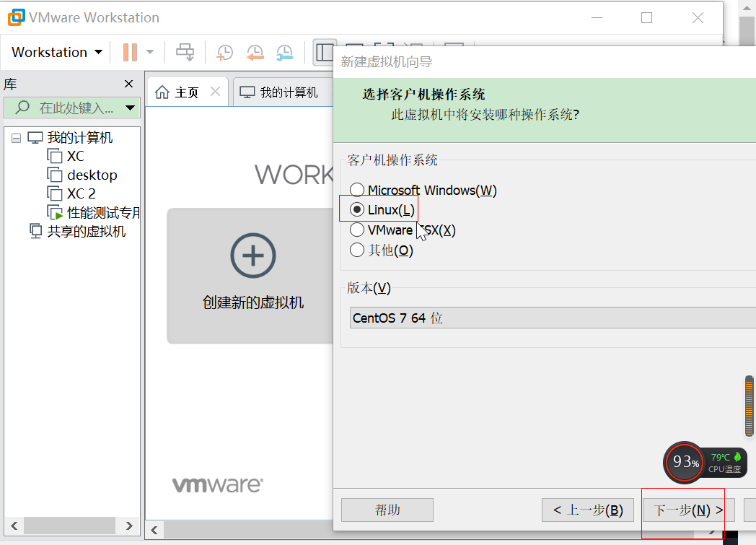Click the 上一步(B) back button
The width and height of the screenshot is (756, 545).
pos(588,510)
